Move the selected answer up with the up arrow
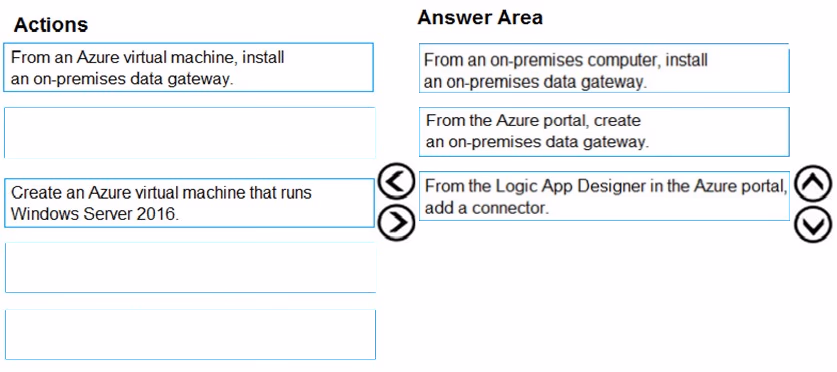 (x=813, y=184)
